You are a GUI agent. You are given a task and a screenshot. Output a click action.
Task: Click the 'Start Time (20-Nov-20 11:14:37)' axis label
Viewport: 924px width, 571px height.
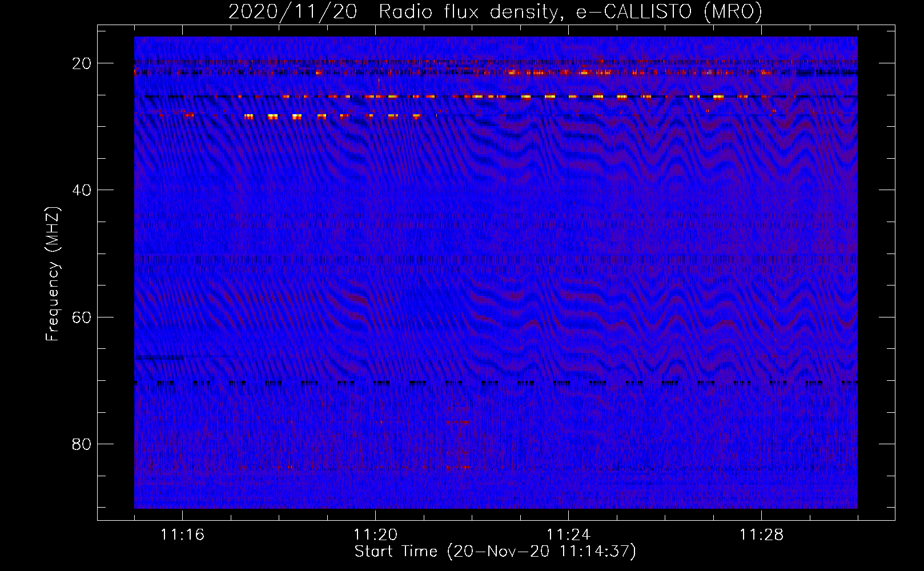(x=495, y=552)
